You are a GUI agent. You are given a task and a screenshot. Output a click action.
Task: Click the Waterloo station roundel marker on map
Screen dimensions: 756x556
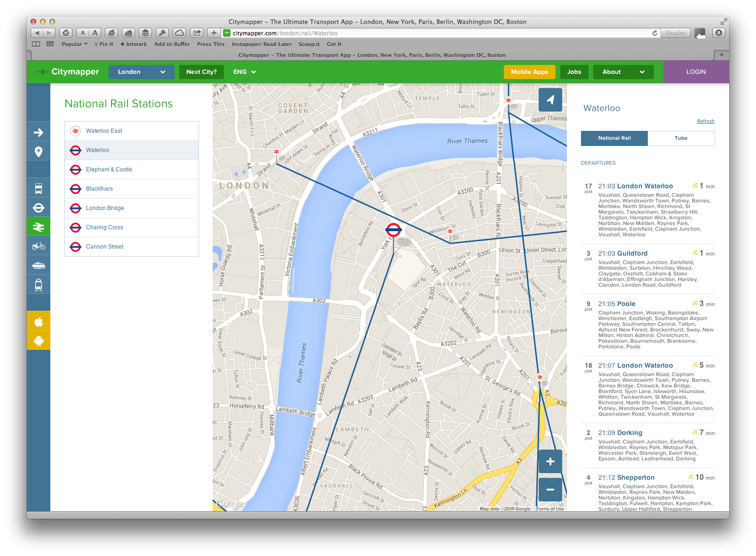pos(393,230)
